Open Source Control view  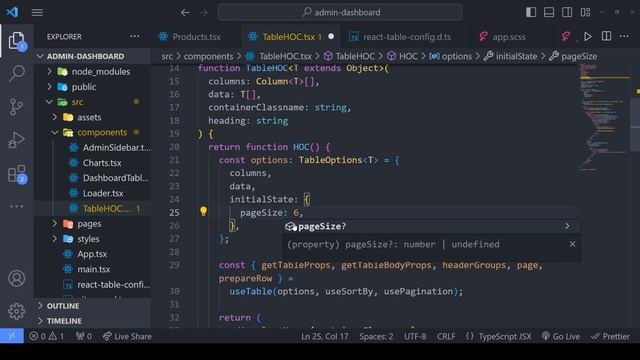point(17,107)
